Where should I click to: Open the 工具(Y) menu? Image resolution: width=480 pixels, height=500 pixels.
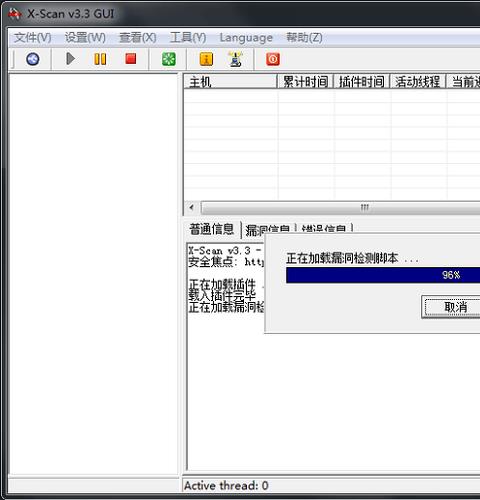tap(188, 37)
